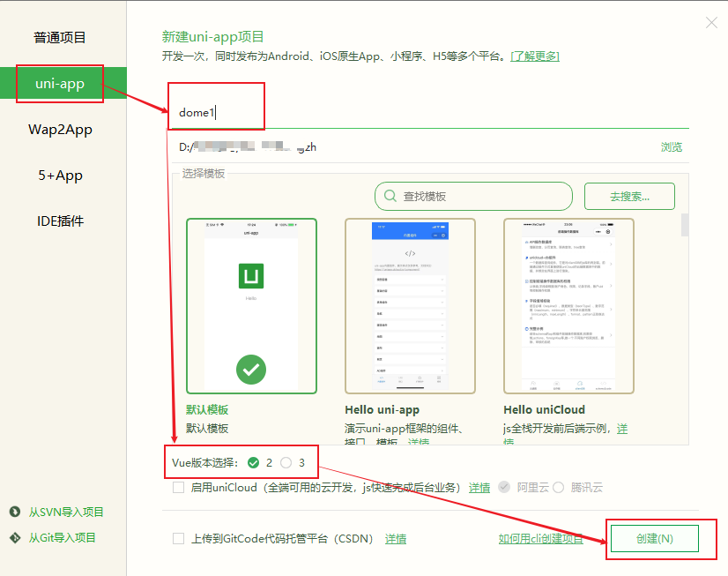Click the template list scrollbar
The height and width of the screenshot is (576, 728).
click(x=685, y=225)
